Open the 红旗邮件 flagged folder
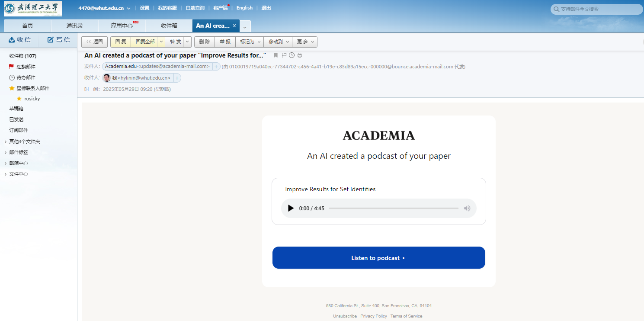The image size is (644, 321). tap(26, 67)
